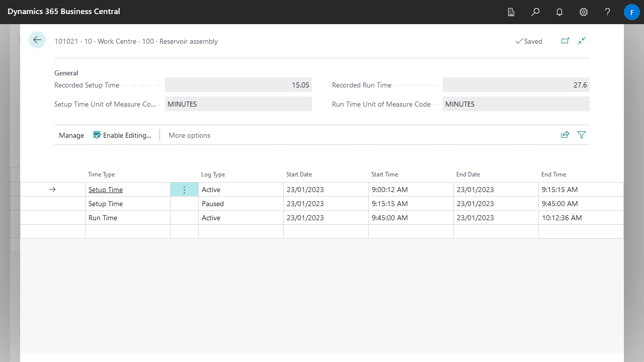Image resolution: width=644 pixels, height=362 pixels.
Task: Sort by the End Date column header
Action: [x=468, y=174]
